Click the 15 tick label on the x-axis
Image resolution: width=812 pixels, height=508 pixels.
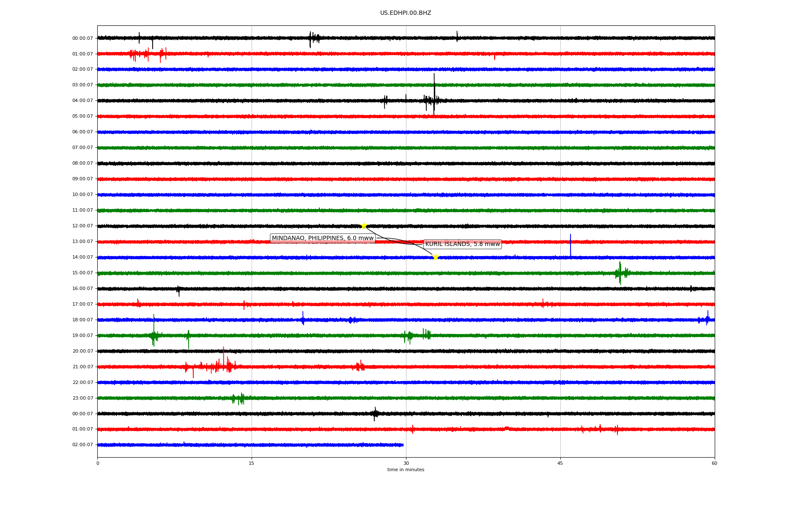tap(252, 463)
